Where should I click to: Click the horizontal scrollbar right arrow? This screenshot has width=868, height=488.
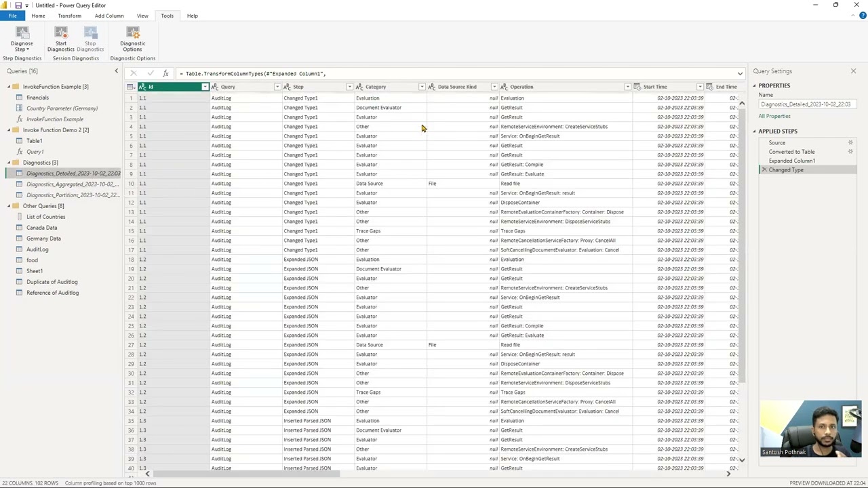[728, 474]
